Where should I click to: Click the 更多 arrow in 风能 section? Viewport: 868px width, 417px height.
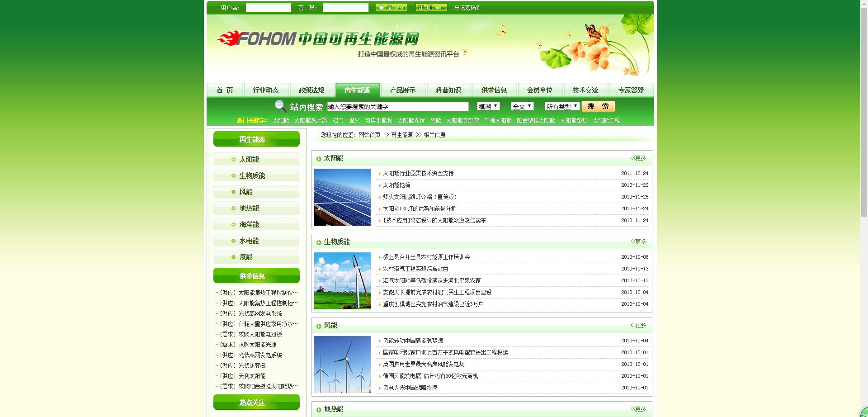[x=638, y=325]
